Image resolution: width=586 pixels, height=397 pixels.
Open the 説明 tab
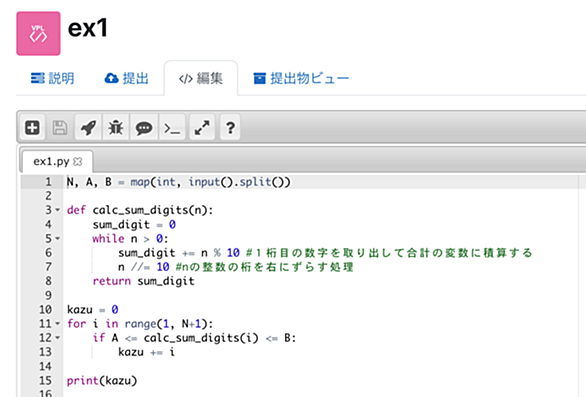coord(52,79)
